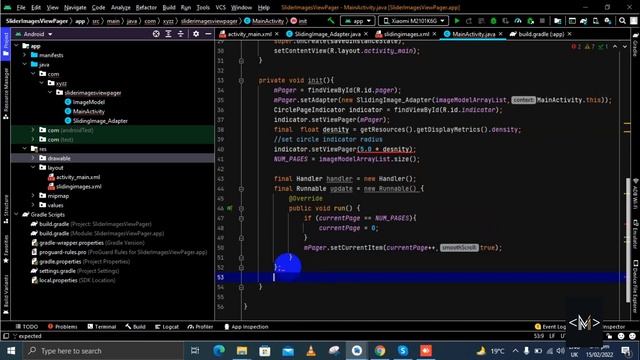
Task: Open File Explorer from the taskbar
Action: [x=242, y=351]
